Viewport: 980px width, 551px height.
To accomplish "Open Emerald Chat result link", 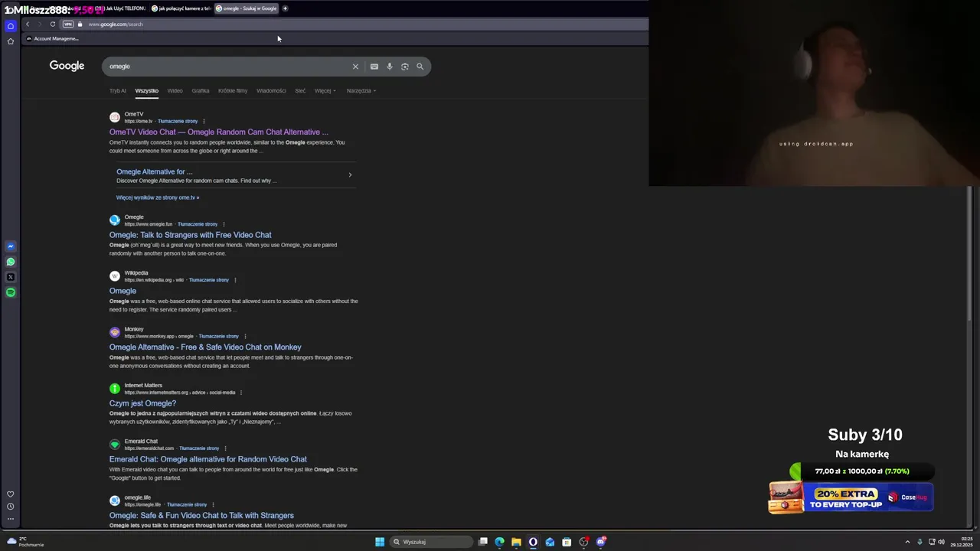I will pyautogui.click(x=207, y=459).
